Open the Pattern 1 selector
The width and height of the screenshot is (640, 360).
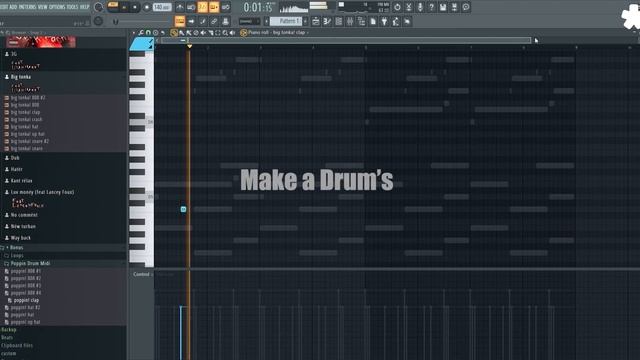[x=285, y=21]
